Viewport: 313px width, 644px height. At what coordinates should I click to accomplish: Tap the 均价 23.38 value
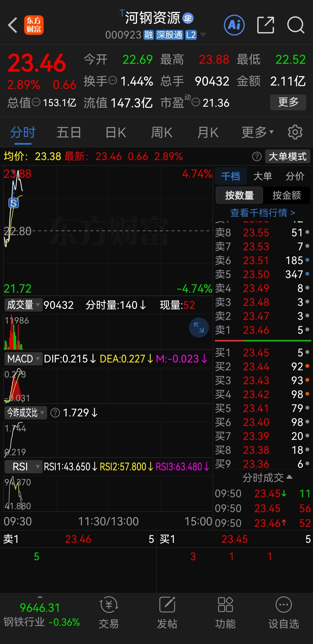coord(48,157)
